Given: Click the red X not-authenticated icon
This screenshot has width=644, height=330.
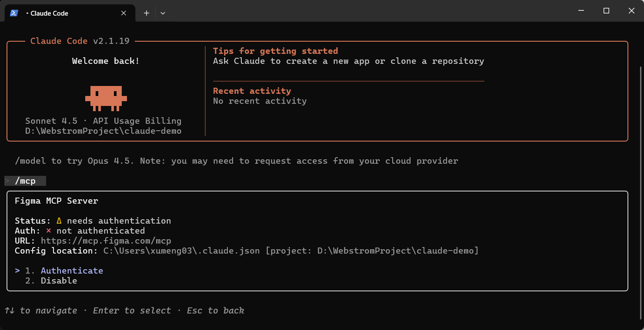Looking at the screenshot, I should point(49,231).
